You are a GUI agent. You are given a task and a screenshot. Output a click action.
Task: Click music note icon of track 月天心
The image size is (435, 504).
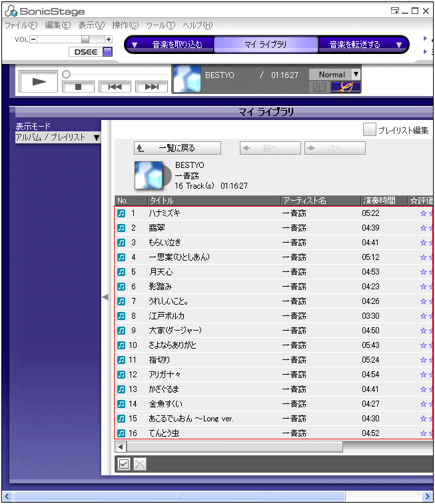pos(121,272)
